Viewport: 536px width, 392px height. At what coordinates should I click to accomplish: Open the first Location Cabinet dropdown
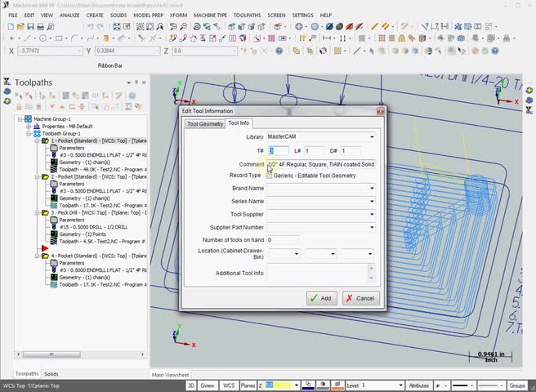pos(296,254)
